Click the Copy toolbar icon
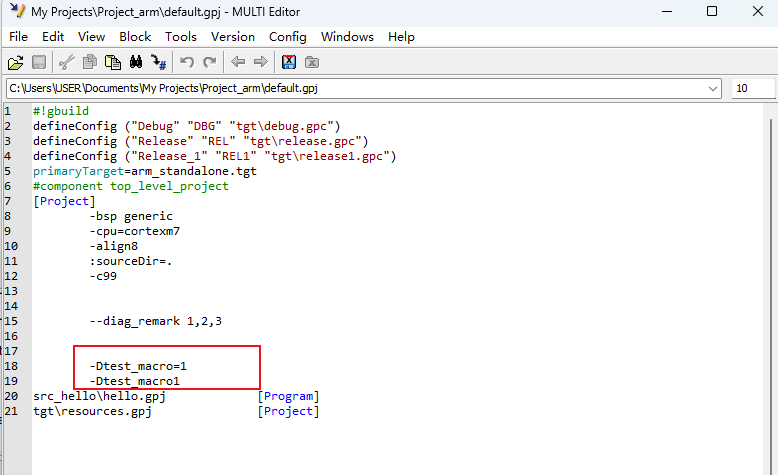Viewport: 778px width, 475px height. click(90, 62)
